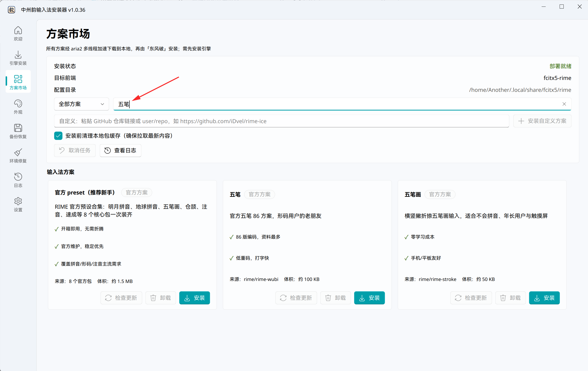
Task: Click the 安装自定义方案 button
Action: pyautogui.click(x=542, y=121)
